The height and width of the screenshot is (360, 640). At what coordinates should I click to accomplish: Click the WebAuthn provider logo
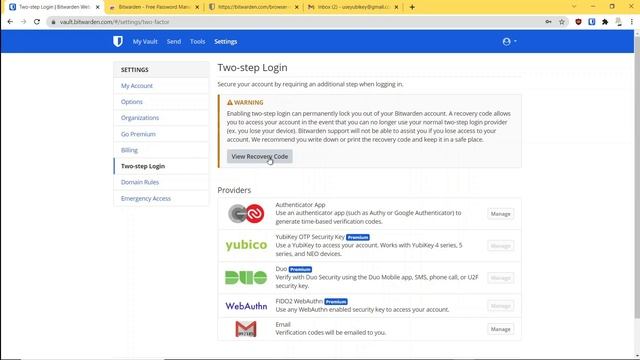[246, 306]
